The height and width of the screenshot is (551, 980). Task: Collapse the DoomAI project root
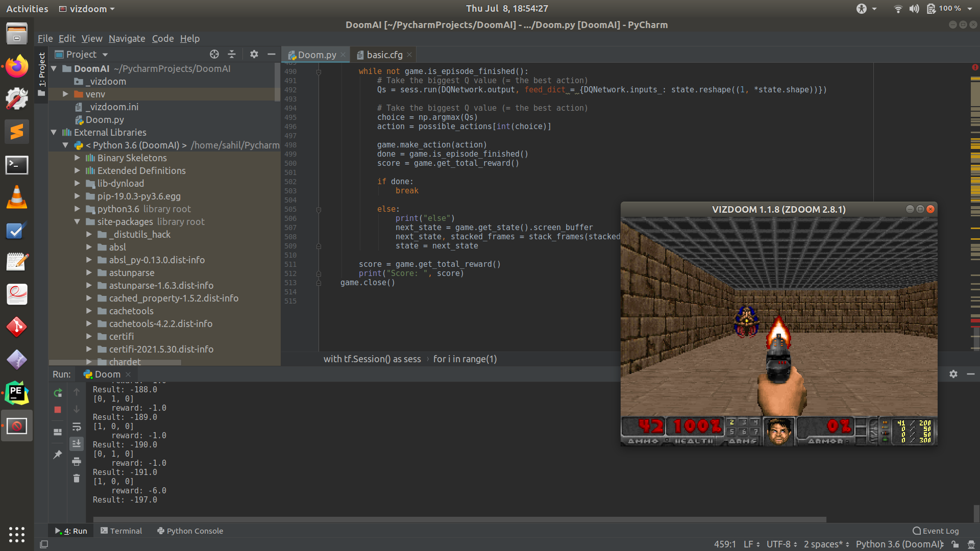[x=54, y=68]
